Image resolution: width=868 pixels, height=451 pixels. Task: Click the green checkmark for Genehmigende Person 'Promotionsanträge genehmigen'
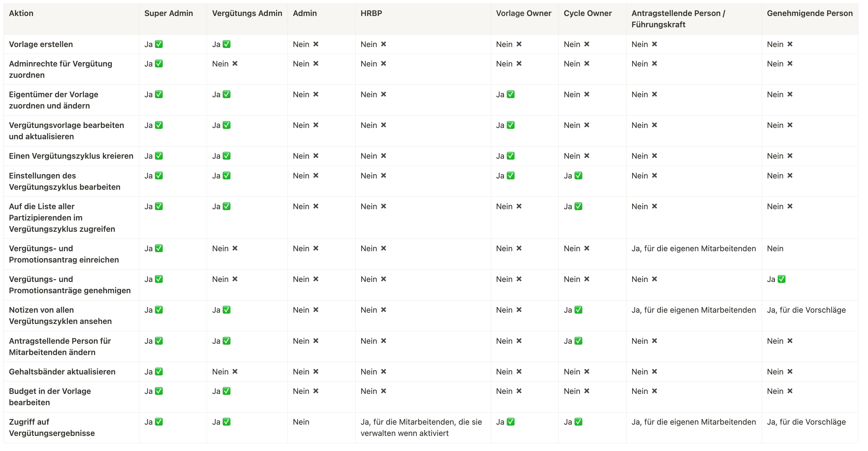pos(782,279)
